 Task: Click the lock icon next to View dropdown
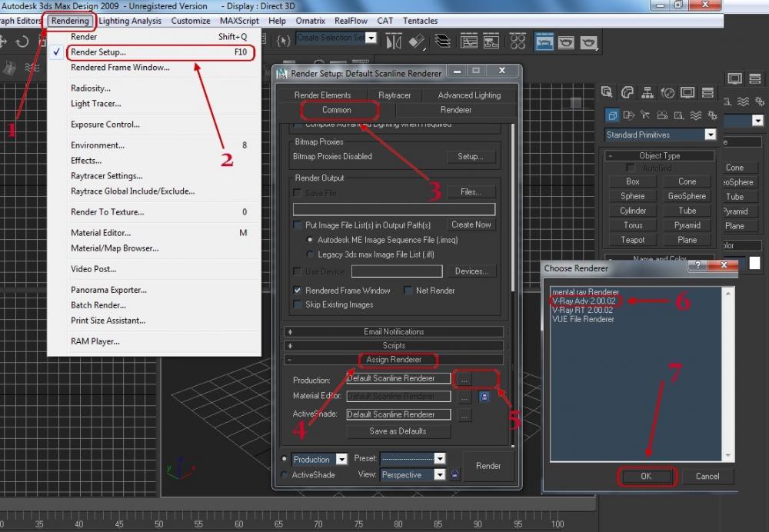click(x=455, y=474)
